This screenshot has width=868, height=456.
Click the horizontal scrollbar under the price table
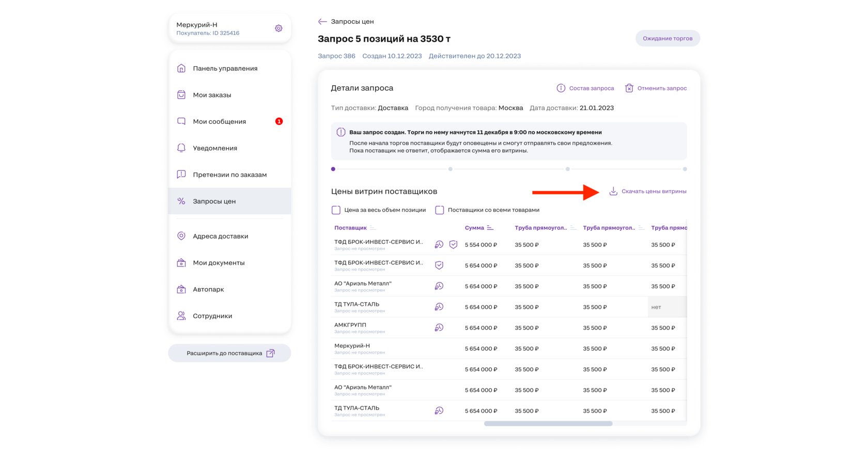[548, 423]
